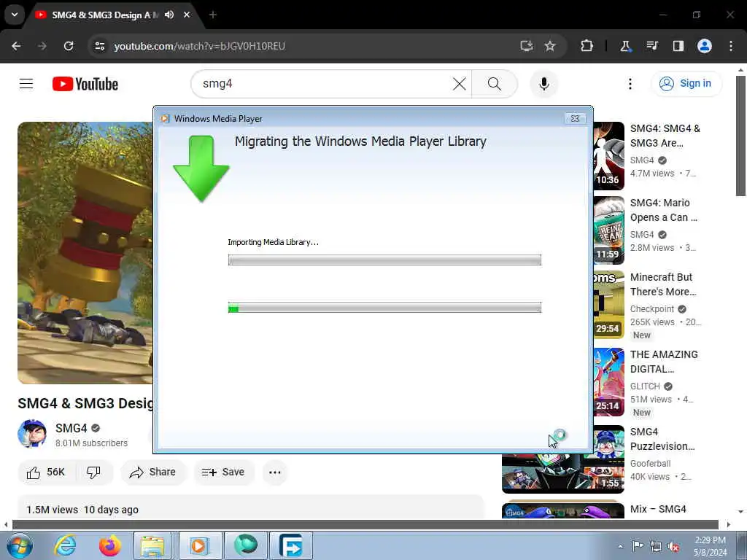Open YouTube settings three-dot menu

tap(630, 84)
